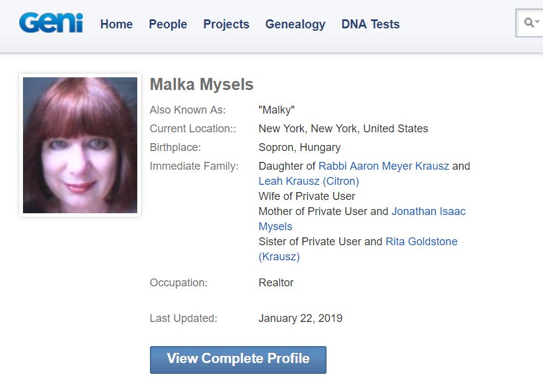Click the Malka Mysels name heading
The image size is (543, 392).
[x=201, y=85]
